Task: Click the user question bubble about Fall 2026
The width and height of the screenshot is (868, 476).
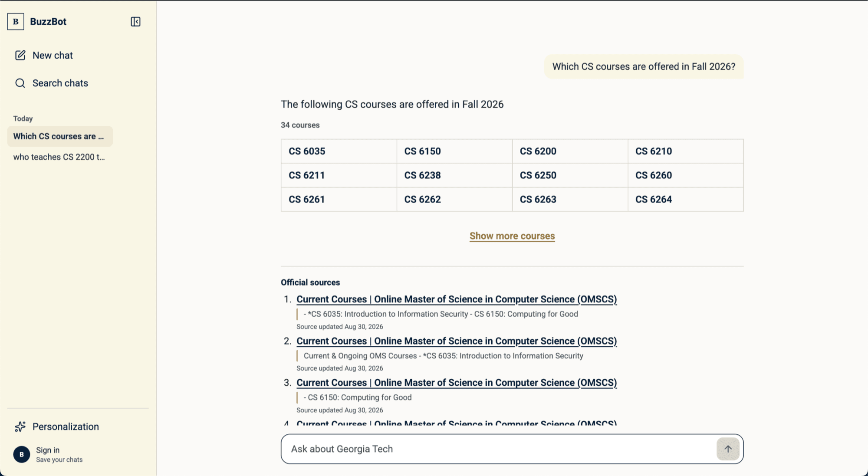Action: (644, 67)
